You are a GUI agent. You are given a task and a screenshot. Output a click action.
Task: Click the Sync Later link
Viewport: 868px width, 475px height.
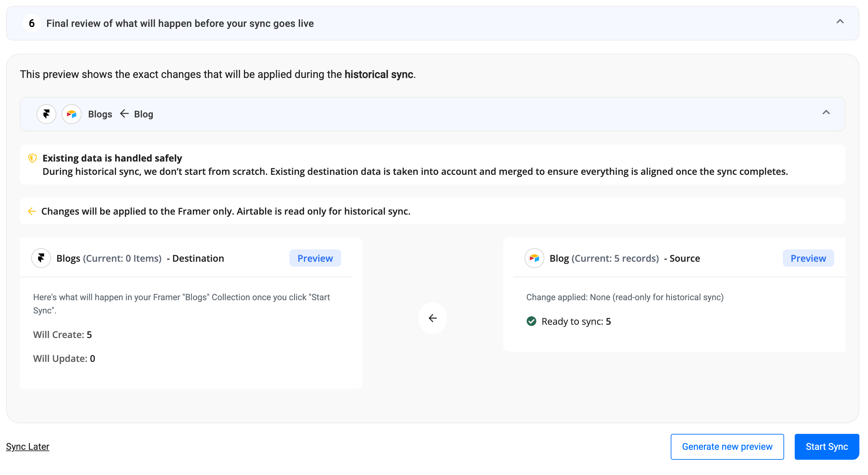click(28, 446)
